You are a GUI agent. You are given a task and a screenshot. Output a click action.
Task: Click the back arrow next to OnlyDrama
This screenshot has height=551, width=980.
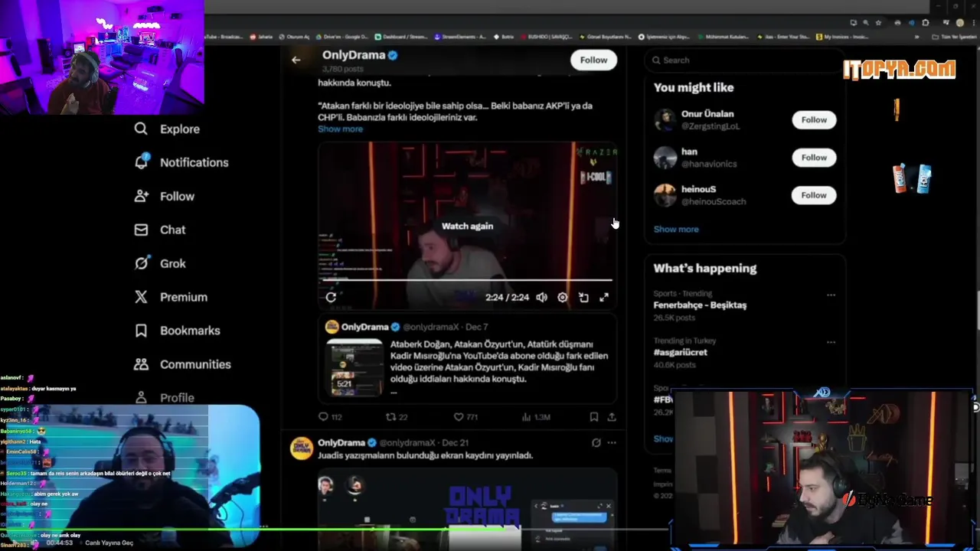point(296,60)
